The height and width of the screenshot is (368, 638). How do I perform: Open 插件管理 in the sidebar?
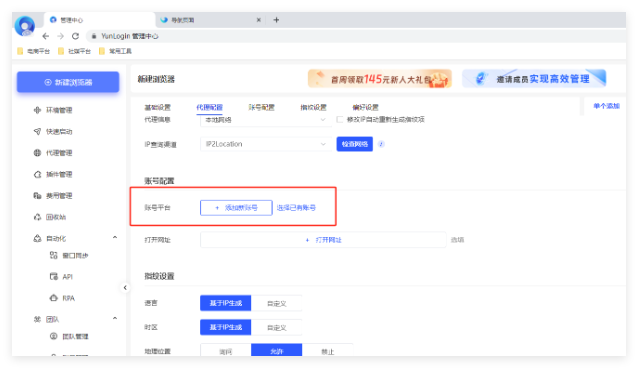click(53, 174)
